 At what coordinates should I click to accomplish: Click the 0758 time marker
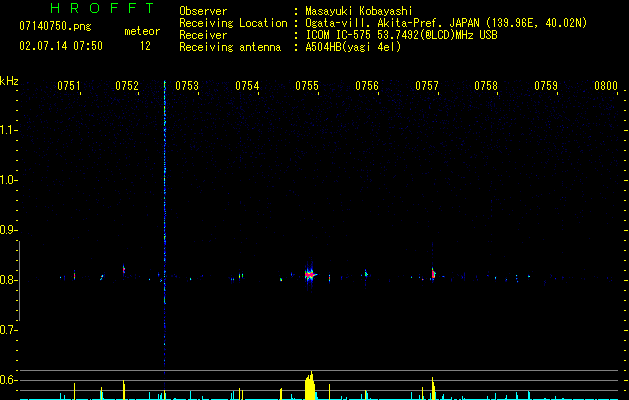pyautogui.click(x=486, y=85)
